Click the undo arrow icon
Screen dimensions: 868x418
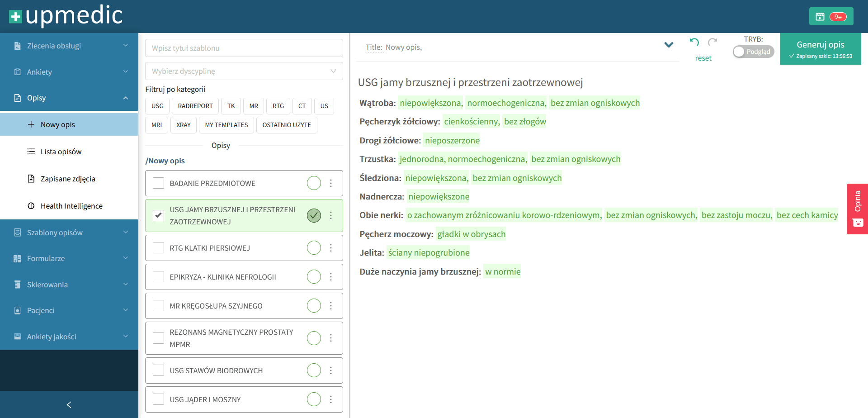[x=694, y=43]
